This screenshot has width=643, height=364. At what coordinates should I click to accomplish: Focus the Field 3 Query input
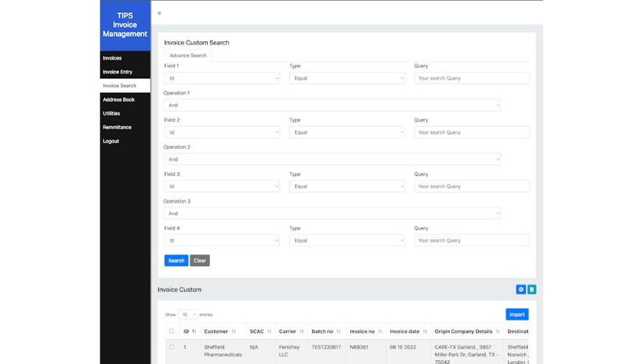[472, 186]
